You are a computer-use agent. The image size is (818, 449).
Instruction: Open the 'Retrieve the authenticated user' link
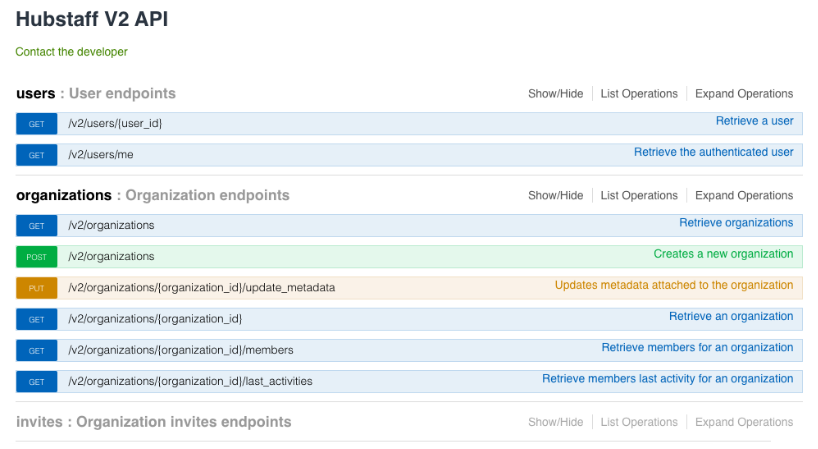[713, 153]
